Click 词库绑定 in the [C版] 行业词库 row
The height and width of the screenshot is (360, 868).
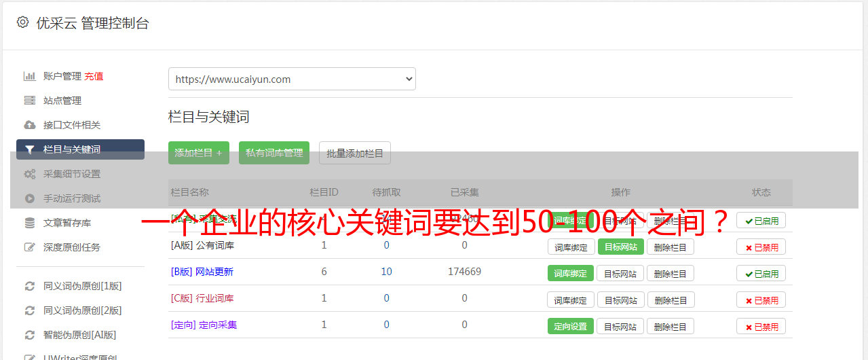point(571,300)
